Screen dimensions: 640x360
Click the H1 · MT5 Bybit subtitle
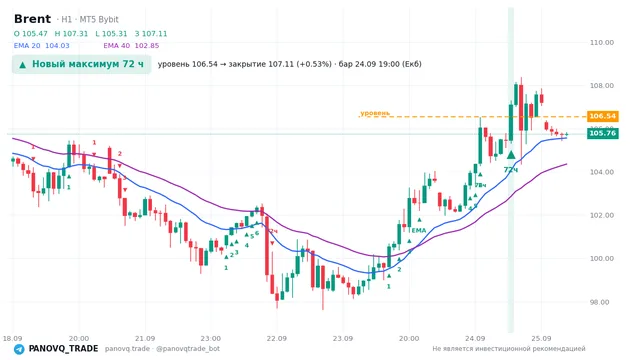pos(87,20)
